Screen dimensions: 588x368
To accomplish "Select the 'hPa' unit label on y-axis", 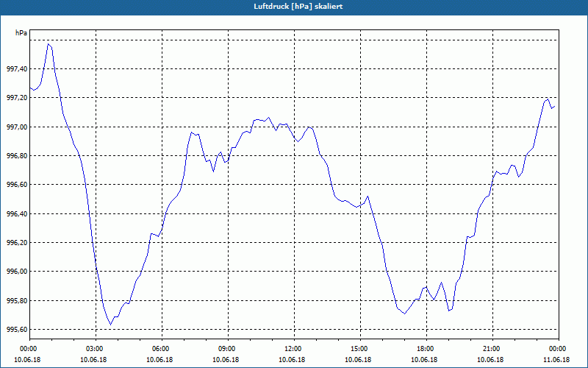I will point(21,33).
